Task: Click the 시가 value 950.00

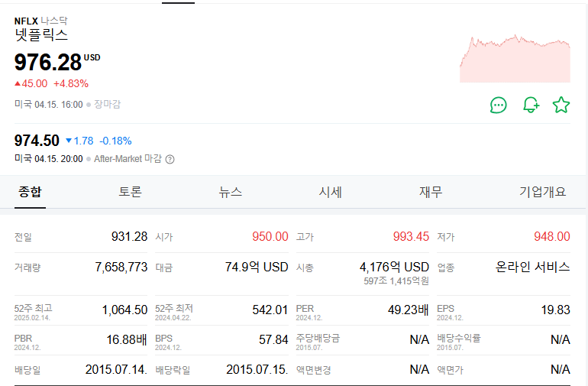Action: point(270,236)
